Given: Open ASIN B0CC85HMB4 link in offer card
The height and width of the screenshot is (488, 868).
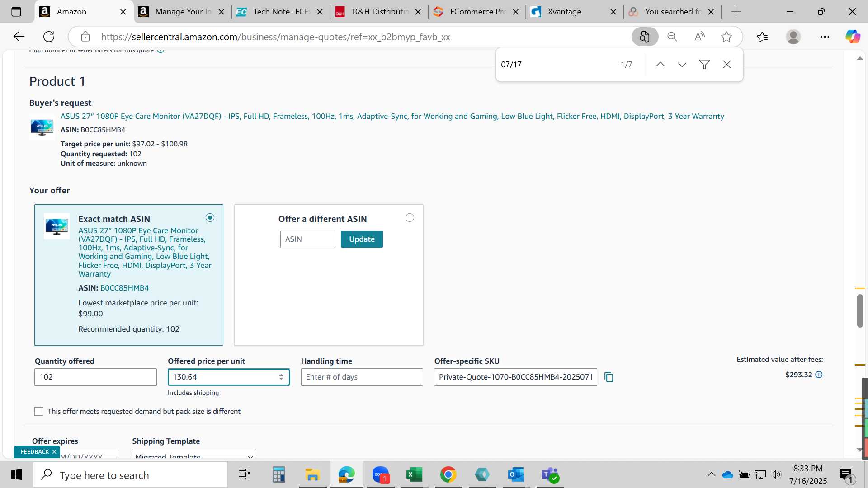Looking at the screenshot, I should coord(124,288).
